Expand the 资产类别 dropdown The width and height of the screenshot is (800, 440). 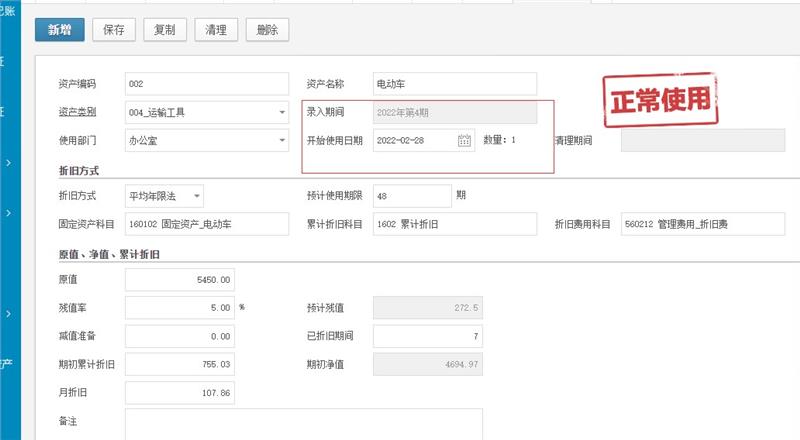(282, 112)
